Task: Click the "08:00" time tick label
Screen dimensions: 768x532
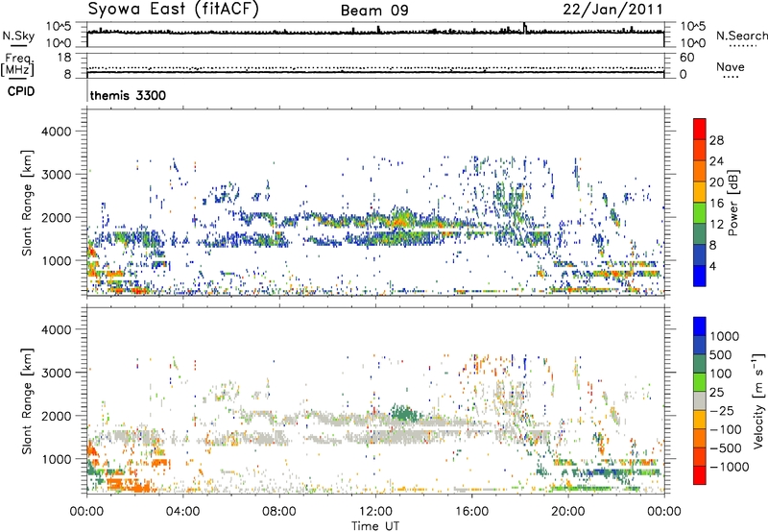Action: [279, 512]
